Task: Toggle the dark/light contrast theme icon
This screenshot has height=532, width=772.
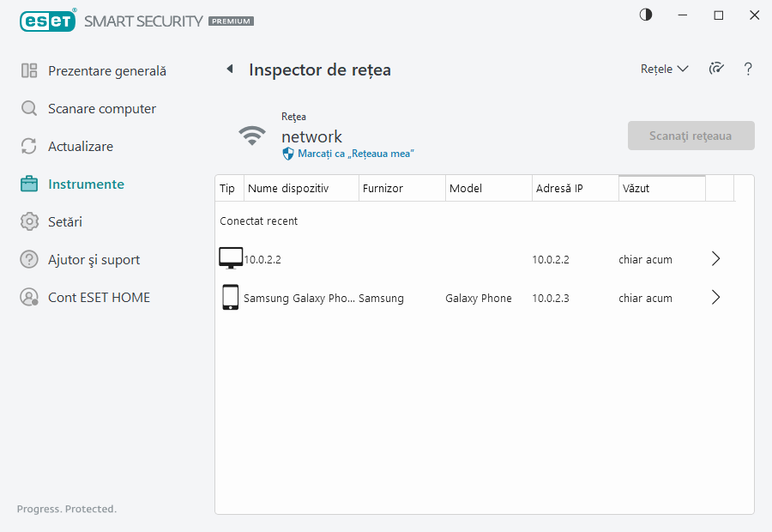Action: click(646, 15)
